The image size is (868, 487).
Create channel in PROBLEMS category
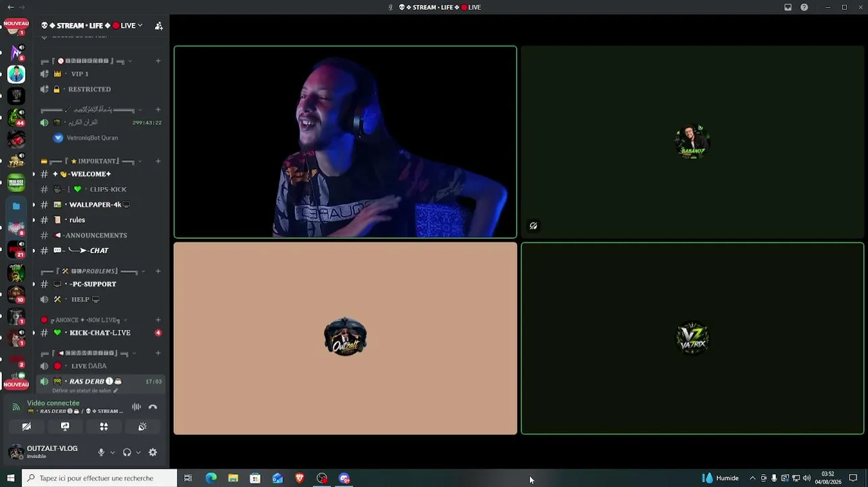(158, 271)
